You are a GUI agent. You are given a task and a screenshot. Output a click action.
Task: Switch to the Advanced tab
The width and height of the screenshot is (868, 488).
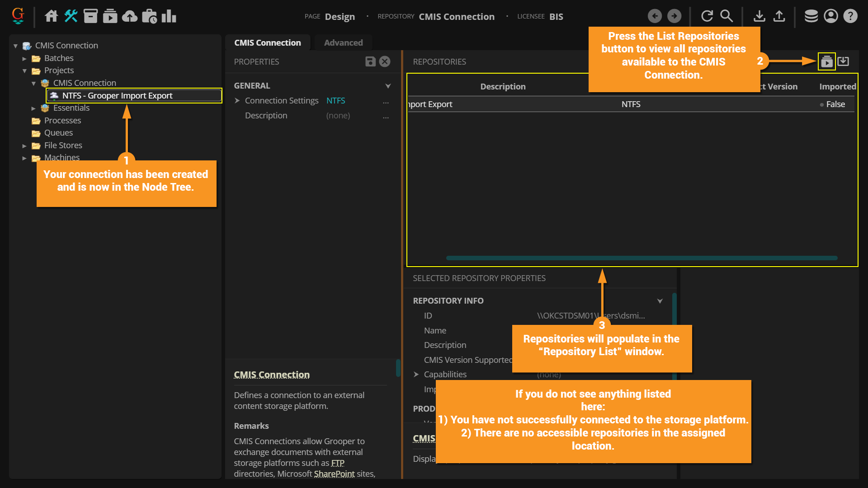point(343,42)
